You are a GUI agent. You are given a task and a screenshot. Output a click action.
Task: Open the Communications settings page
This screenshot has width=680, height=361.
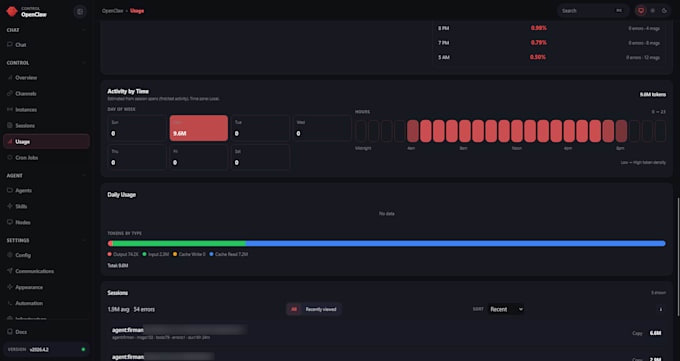(46, 271)
